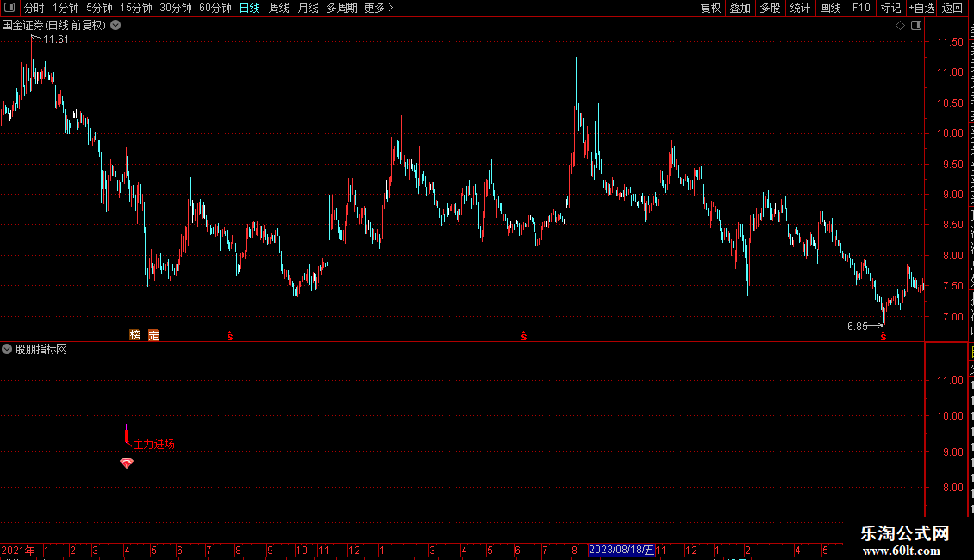Image resolution: width=974 pixels, height=560 pixels.
Task: Click the diamond icon above the price axis
Action: [x=900, y=26]
